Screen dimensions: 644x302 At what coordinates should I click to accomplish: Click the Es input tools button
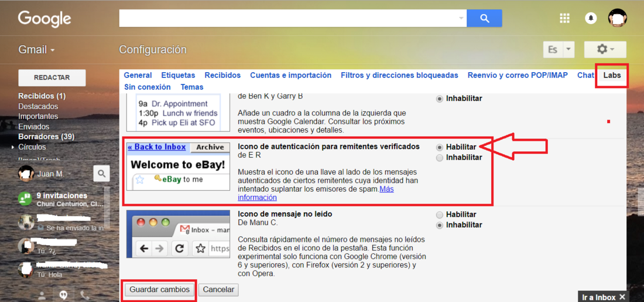553,49
